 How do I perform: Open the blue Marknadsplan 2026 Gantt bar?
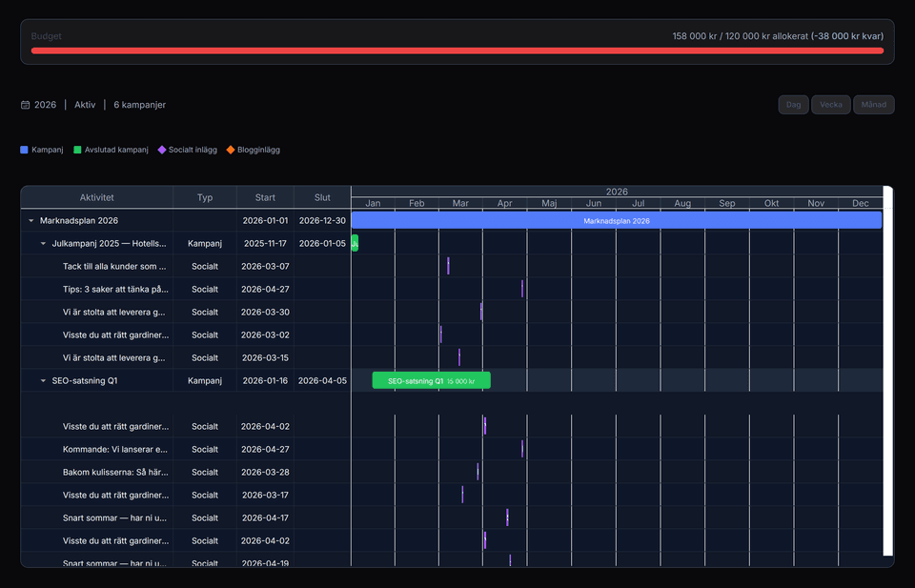coord(616,220)
